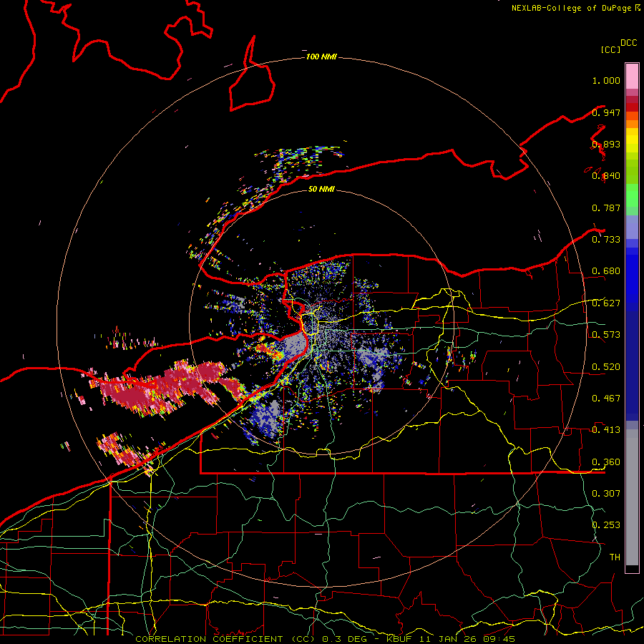
Task: Click the 0.680 color scale value
Action: point(606,271)
